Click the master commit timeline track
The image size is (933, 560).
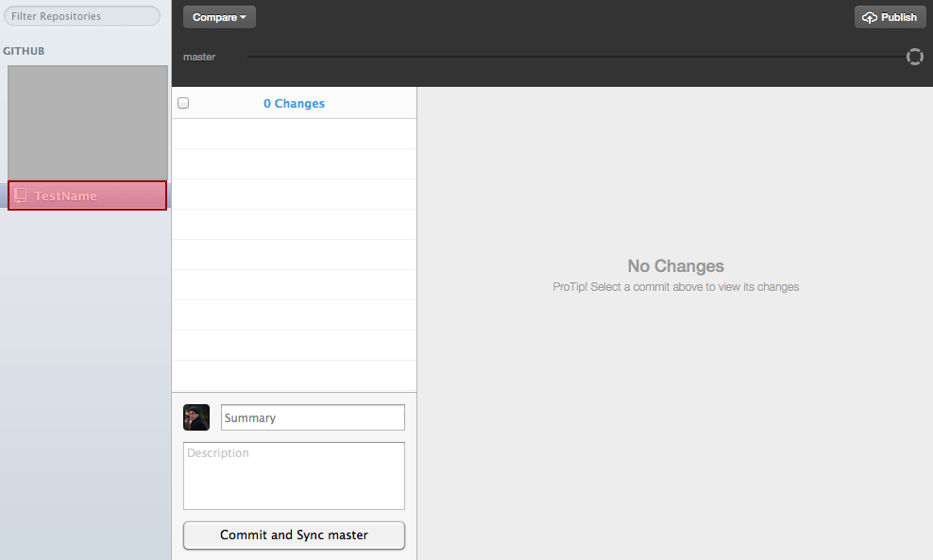pyautogui.click(x=567, y=57)
